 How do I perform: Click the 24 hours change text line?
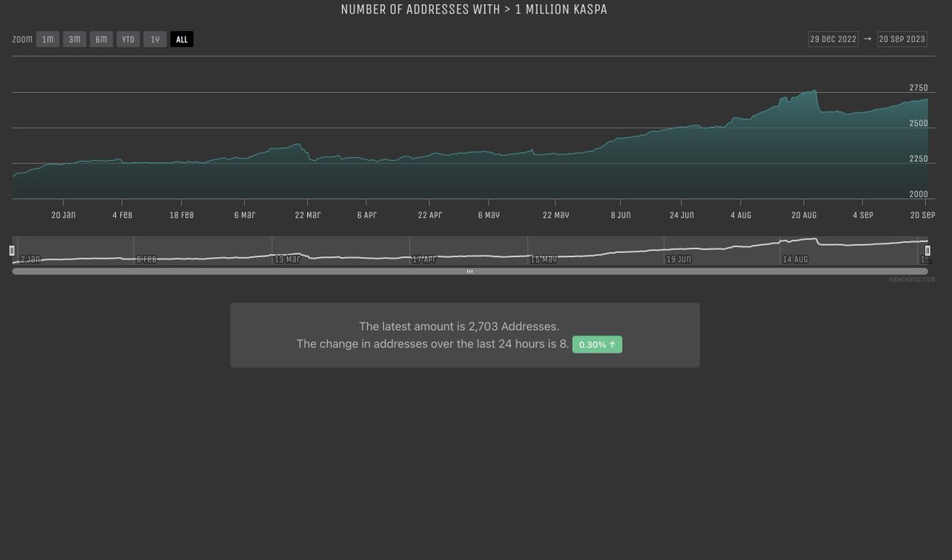(x=432, y=344)
